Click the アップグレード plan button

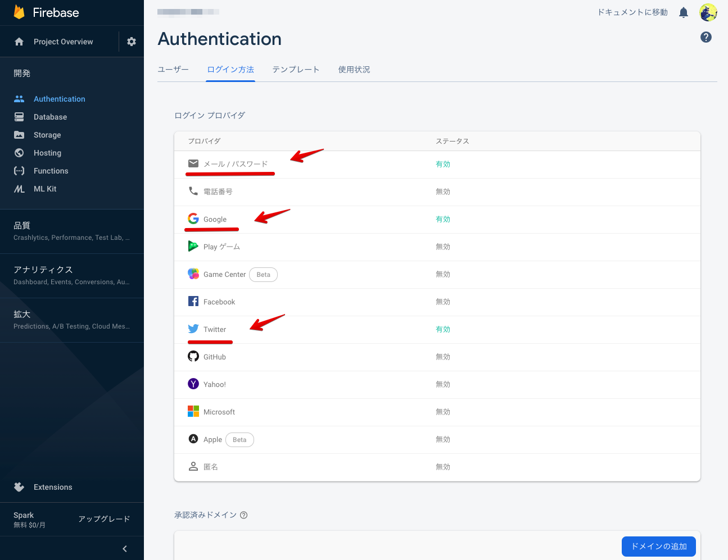(x=105, y=519)
